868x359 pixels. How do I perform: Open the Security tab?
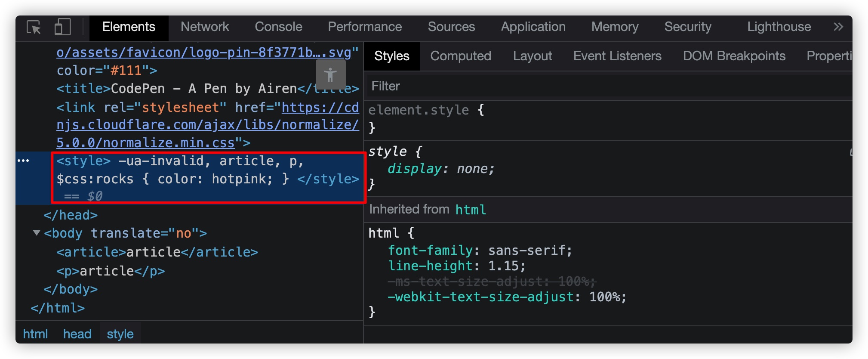(x=688, y=27)
